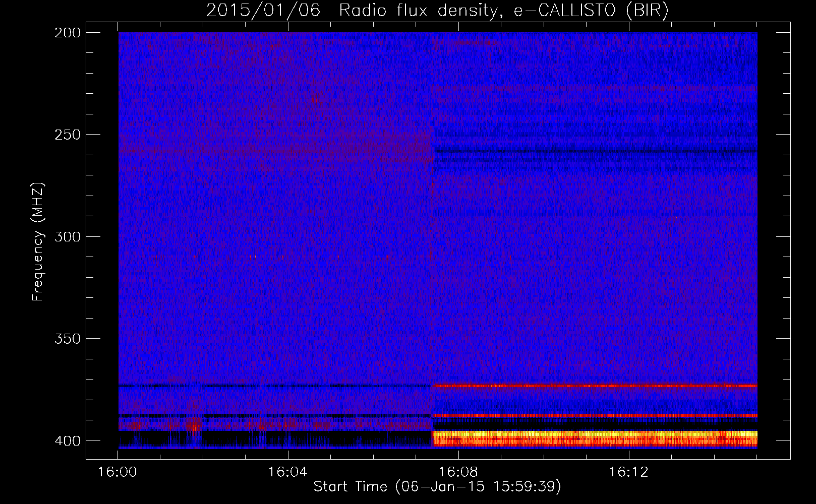Click the 16:12 time tick label
Image resolution: width=816 pixels, height=504 pixels.
pyautogui.click(x=628, y=472)
